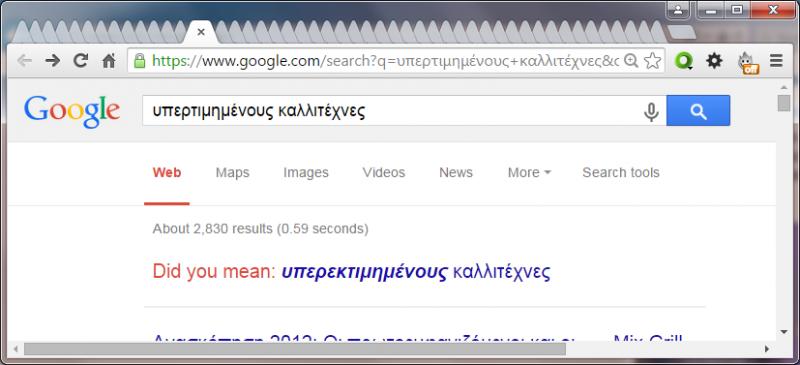This screenshot has height=365, width=800.
Task: Select the Web results tab
Action: point(167,173)
